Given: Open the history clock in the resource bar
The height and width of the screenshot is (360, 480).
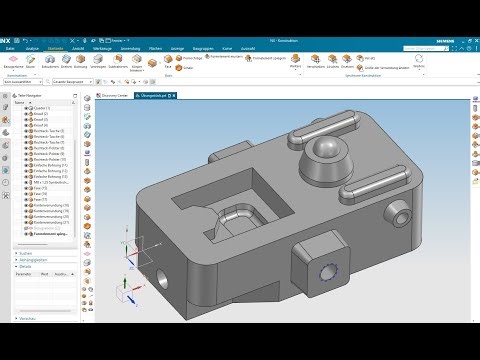Looking at the screenshot, I should (5, 183).
